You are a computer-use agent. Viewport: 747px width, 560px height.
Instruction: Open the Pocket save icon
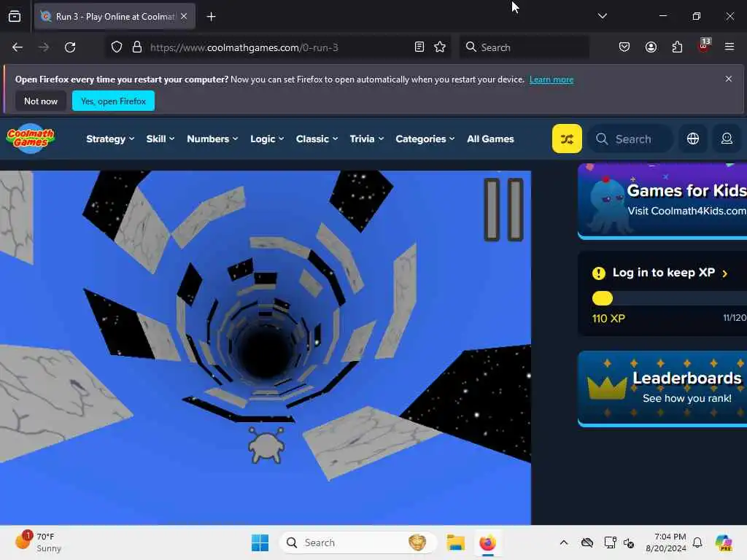(624, 47)
